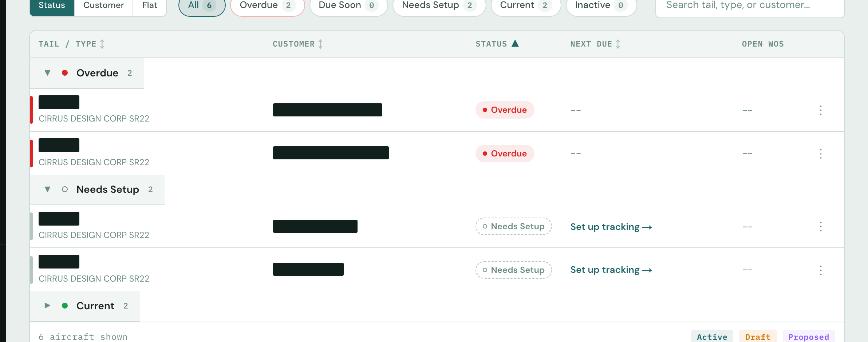Click first Set up tracking link
Image resolution: width=868 pixels, height=342 pixels.
coord(611,227)
